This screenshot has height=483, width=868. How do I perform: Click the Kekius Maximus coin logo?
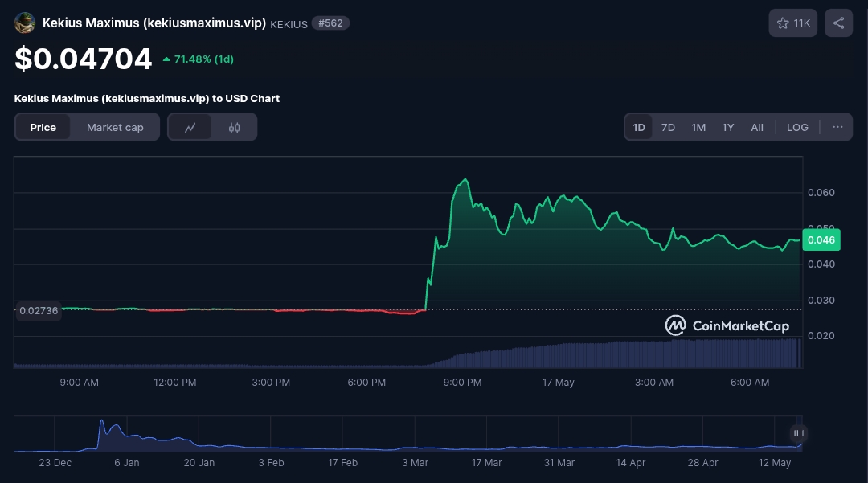[x=25, y=23]
